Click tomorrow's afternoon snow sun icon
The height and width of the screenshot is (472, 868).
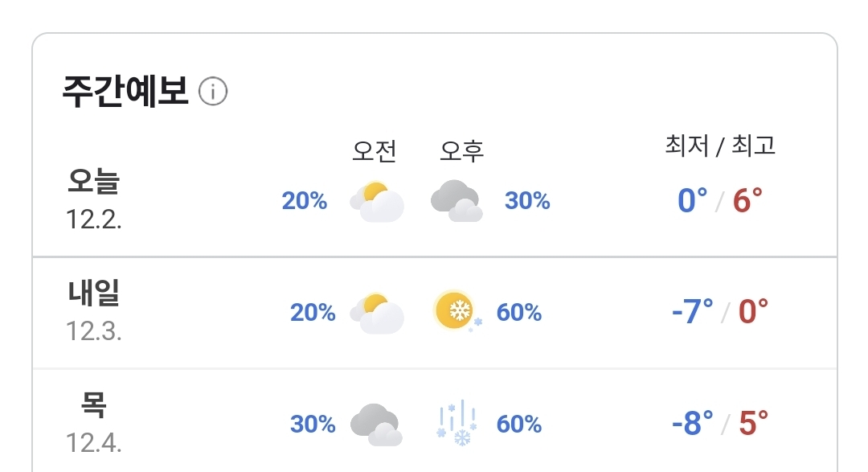click(x=457, y=311)
